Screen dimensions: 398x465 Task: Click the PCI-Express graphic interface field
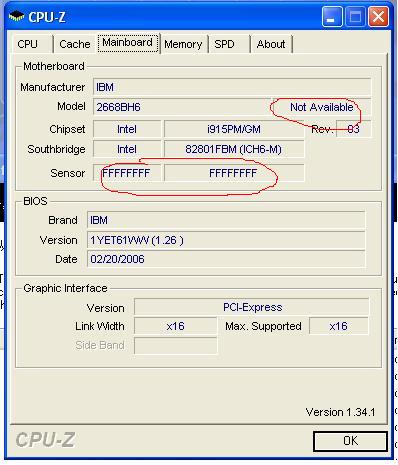point(252,307)
